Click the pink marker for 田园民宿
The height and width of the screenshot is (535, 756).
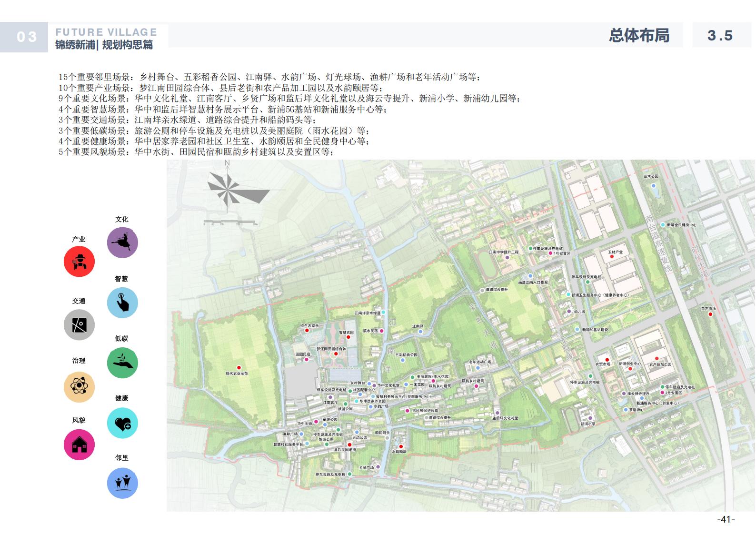point(307,360)
